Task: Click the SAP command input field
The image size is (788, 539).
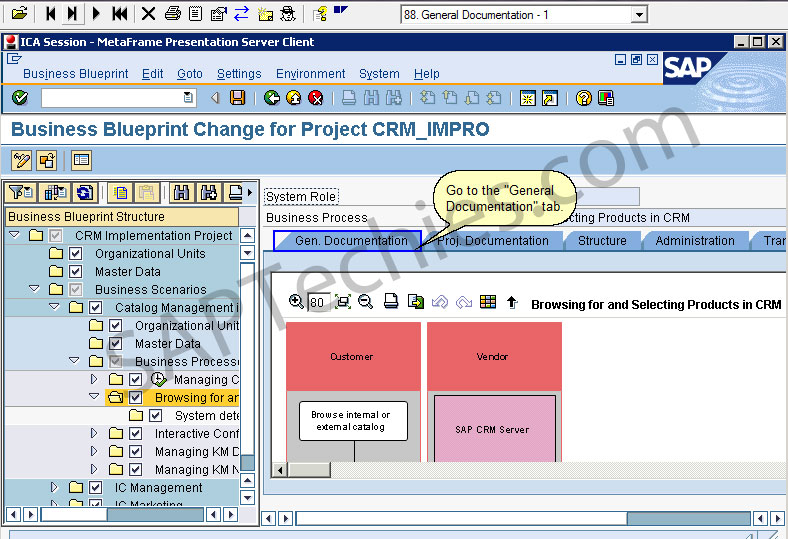Action: pyautogui.click(x=118, y=97)
